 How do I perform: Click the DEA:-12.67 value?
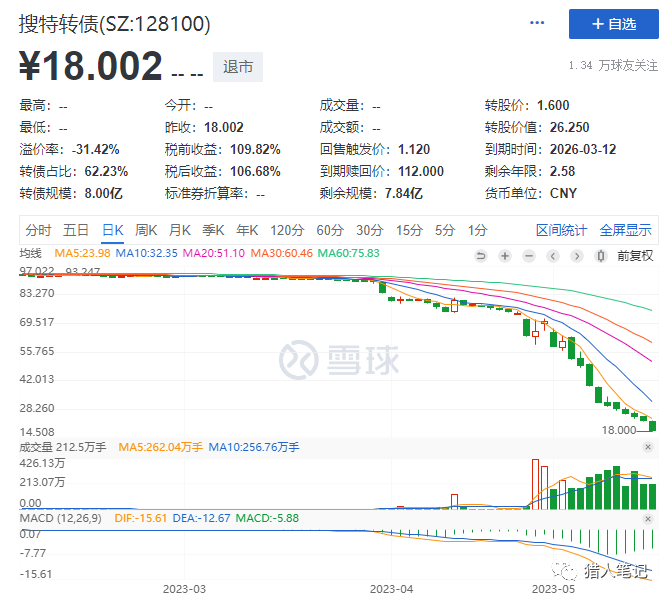click(x=201, y=518)
